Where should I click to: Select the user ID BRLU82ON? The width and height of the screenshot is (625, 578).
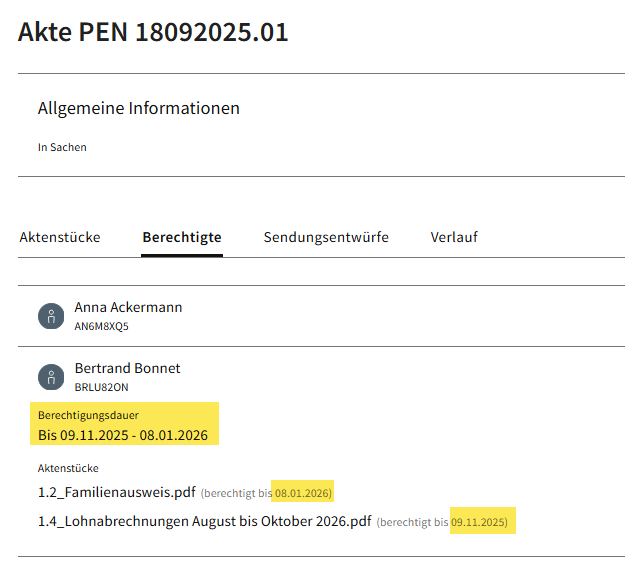click(x=101, y=387)
